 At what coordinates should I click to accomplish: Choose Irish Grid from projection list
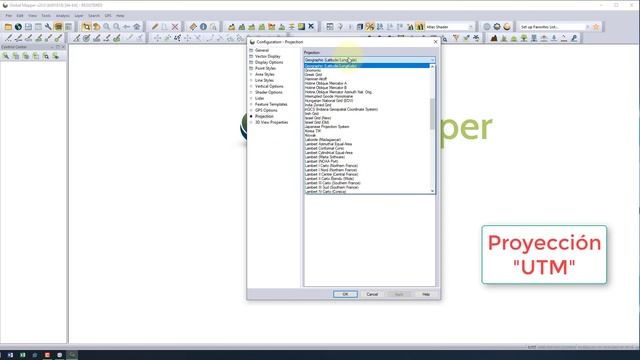(x=312, y=114)
